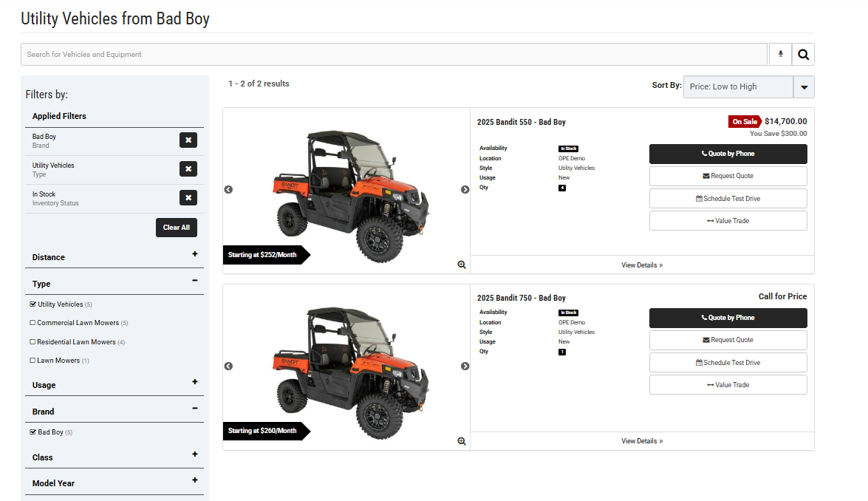Click Value Trade for Bandit 750
The image size is (868, 501).
click(x=728, y=385)
